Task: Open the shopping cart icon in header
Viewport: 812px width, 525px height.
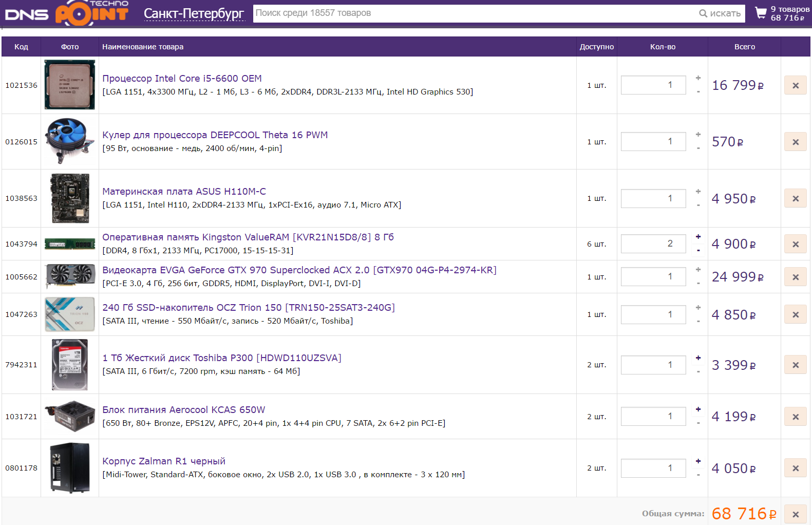Action: coord(761,13)
